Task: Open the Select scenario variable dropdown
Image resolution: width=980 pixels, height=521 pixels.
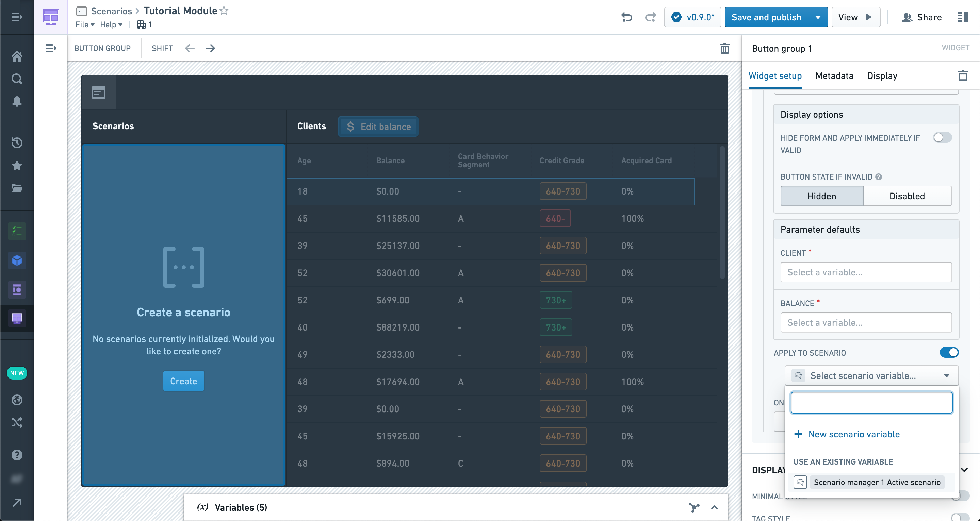Action: 871,375
